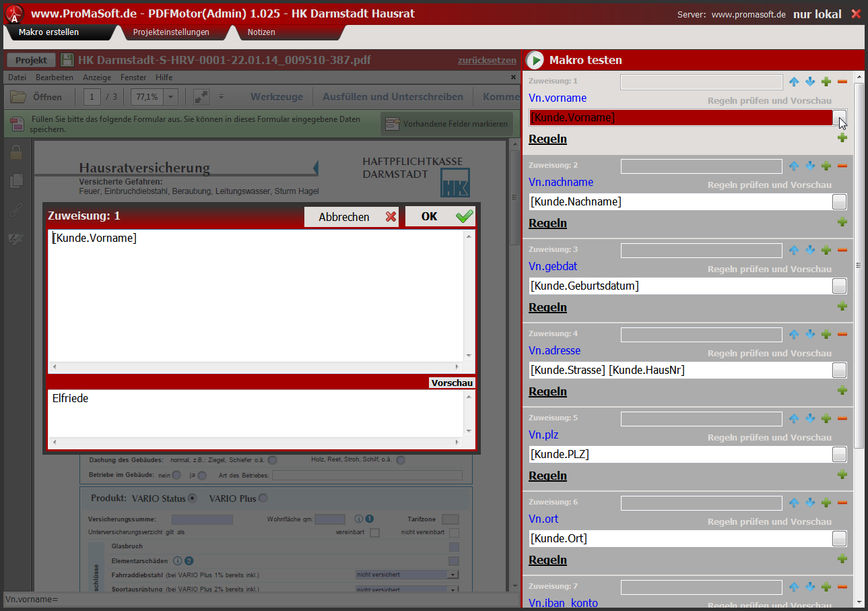This screenshot has height=611, width=868.
Task: Move Zuweisung 1 down with the blue arrow
Action: click(x=810, y=82)
